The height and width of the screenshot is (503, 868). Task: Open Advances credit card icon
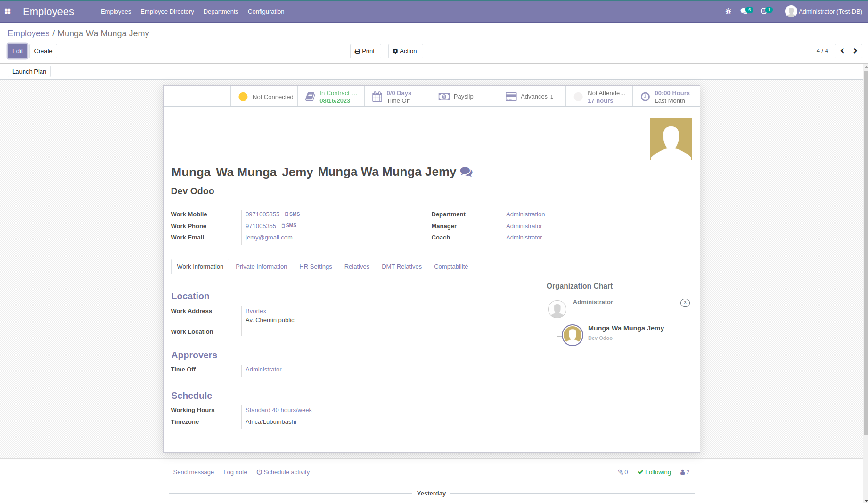pos(511,97)
